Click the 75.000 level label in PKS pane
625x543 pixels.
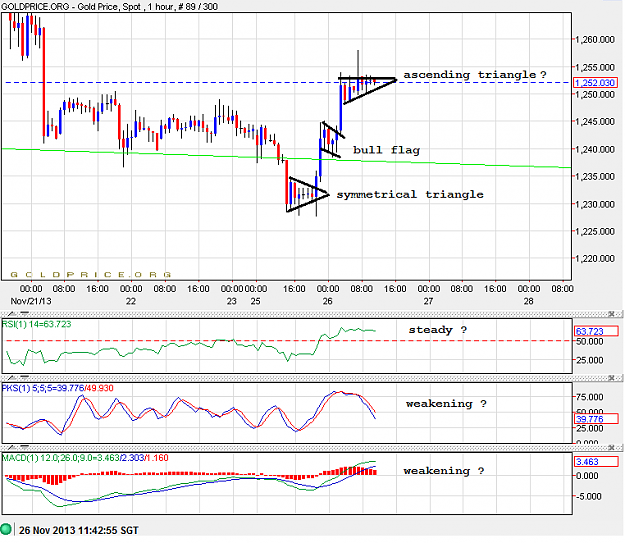[590, 397]
